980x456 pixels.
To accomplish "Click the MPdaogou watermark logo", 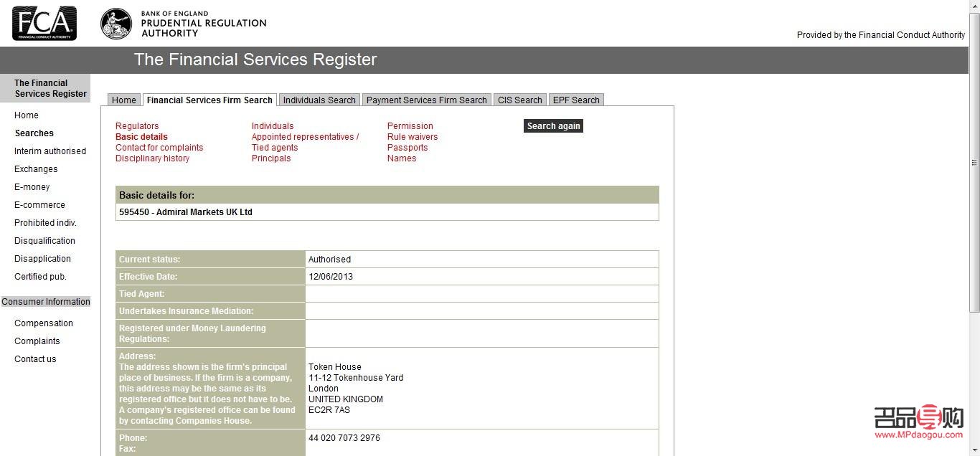I will (x=918, y=422).
